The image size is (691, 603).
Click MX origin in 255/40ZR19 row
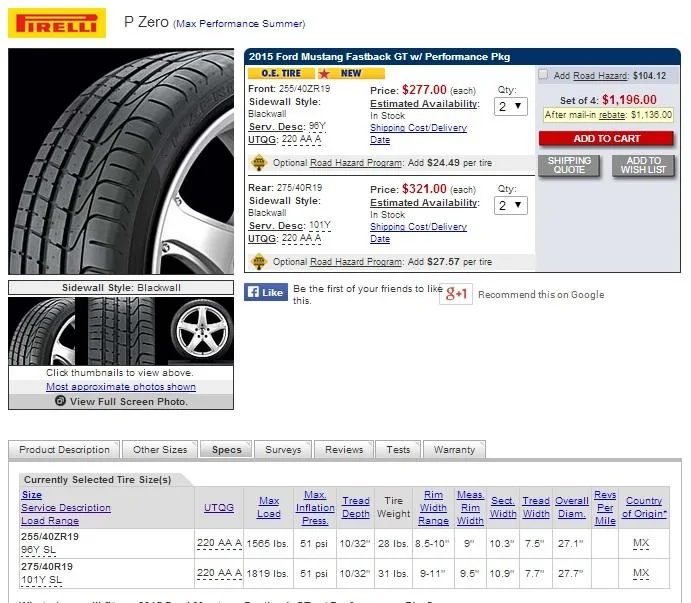641,543
